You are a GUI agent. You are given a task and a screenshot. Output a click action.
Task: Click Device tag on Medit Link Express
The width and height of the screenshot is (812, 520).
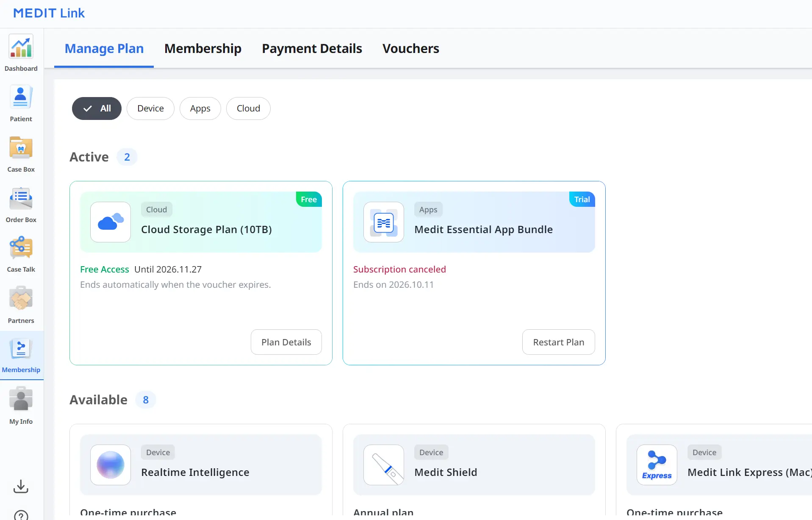click(704, 452)
